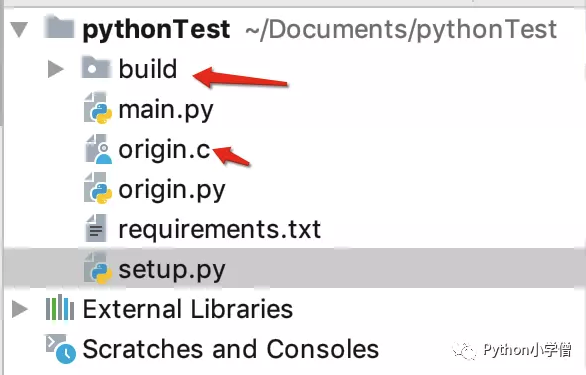The width and height of the screenshot is (586, 375).
Task: Select main.py in the project tree
Action: click(x=166, y=110)
